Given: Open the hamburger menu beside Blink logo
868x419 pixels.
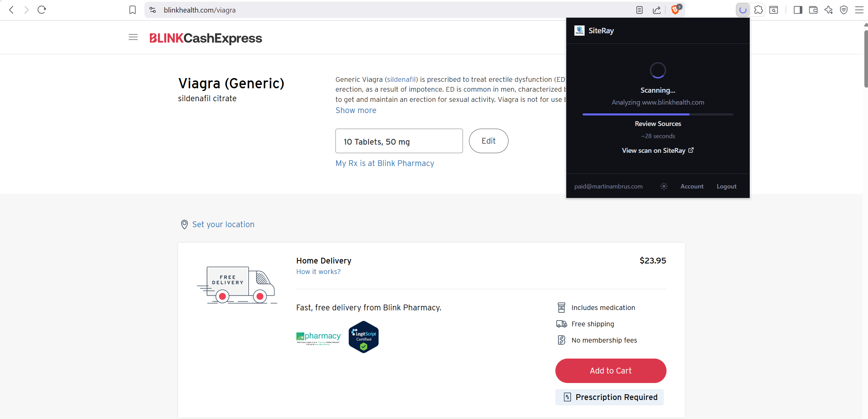Looking at the screenshot, I should [133, 37].
